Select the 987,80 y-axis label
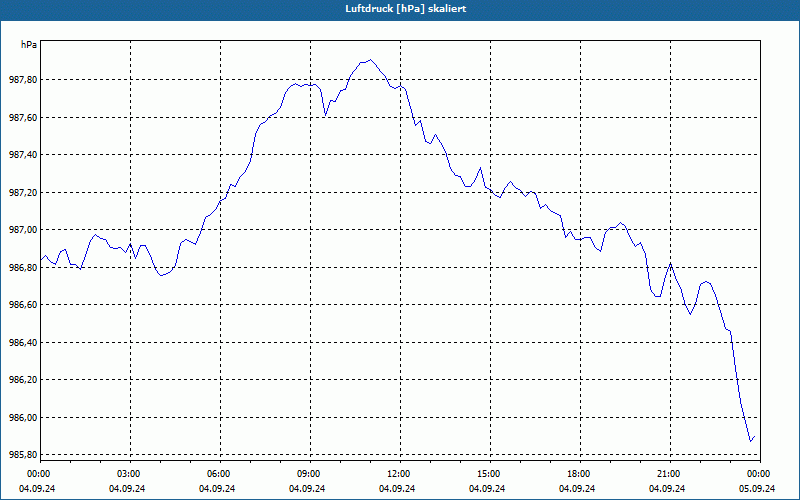This screenshot has width=800, height=500. 23,80
